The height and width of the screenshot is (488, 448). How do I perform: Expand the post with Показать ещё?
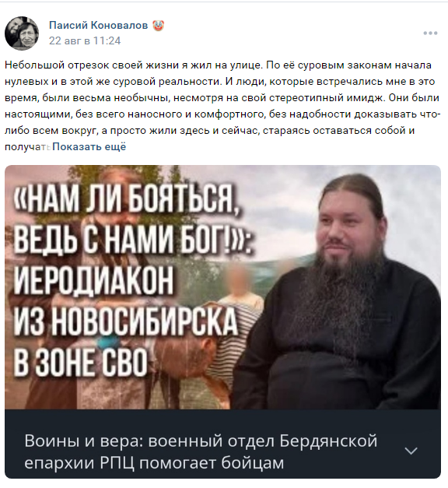(x=89, y=146)
